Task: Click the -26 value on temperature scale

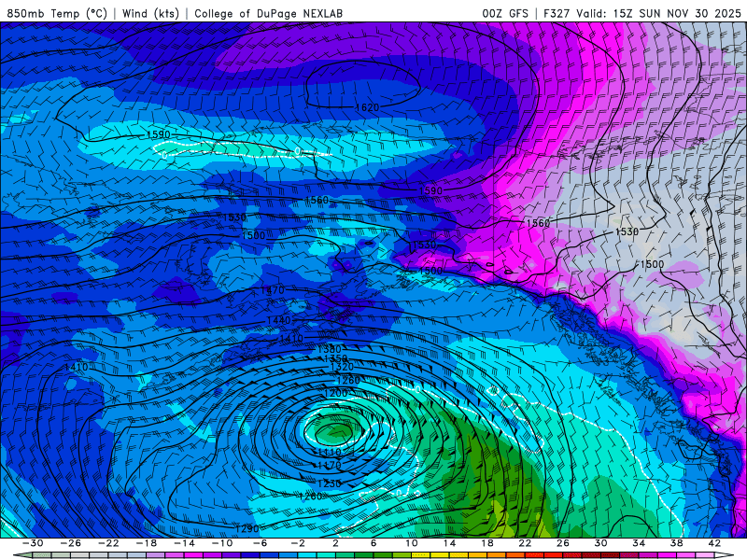Action: [71, 543]
